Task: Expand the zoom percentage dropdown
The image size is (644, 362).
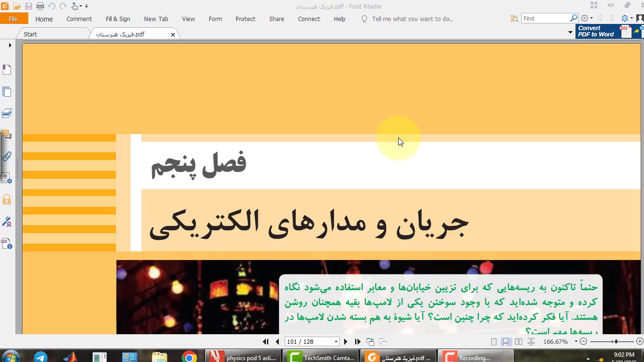Action: pos(575,341)
